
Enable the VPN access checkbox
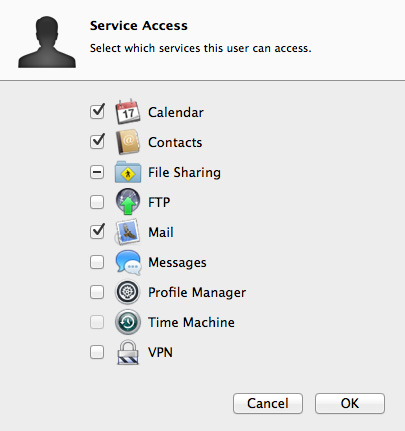(x=97, y=352)
